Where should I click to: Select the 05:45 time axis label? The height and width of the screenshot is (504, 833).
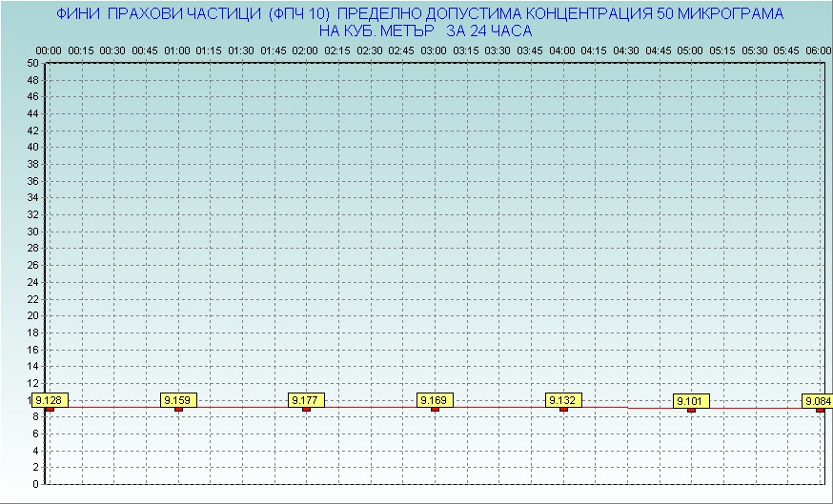point(786,50)
